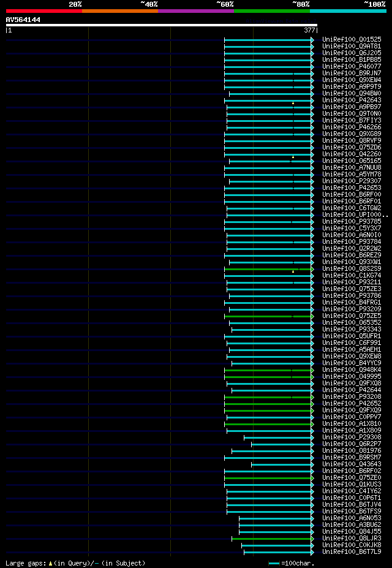Click hit label UniRef100_P46266
The image size is (392, 568).
pos(352,127)
